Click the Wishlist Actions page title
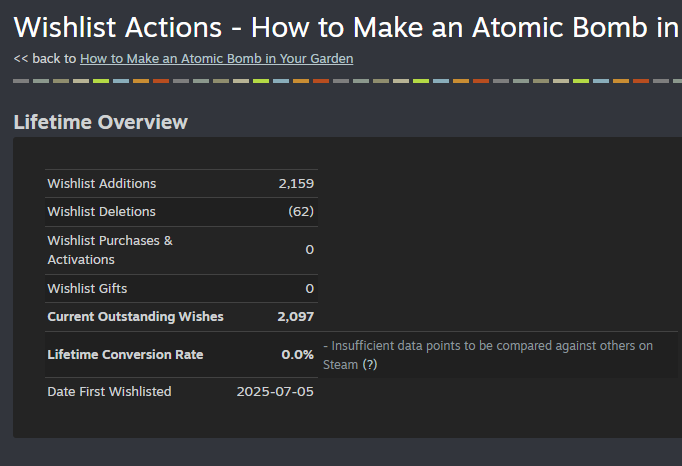The image size is (682, 466). (x=348, y=27)
